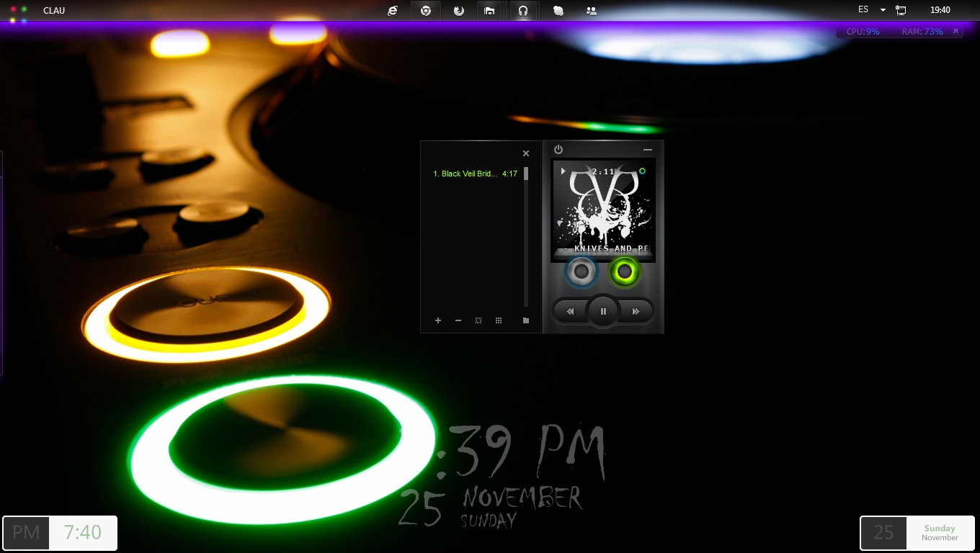This screenshot has height=553, width=980.
Task: Add a track with the playlist plus icon
Action: tap(438, 320)
